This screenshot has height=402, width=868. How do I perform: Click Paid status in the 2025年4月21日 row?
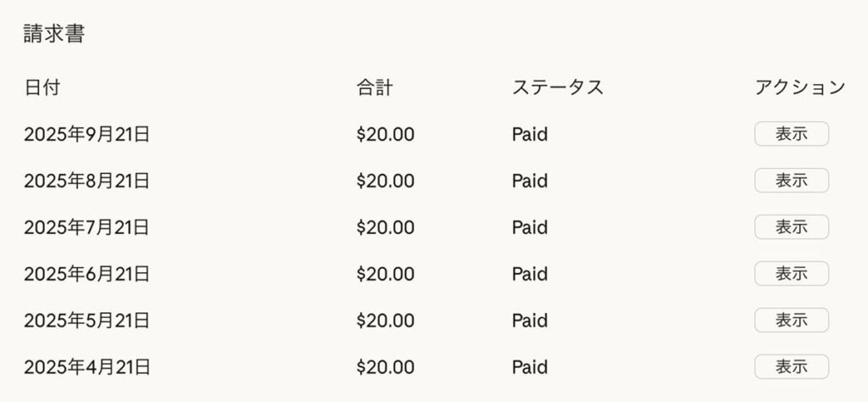(530, 367)
